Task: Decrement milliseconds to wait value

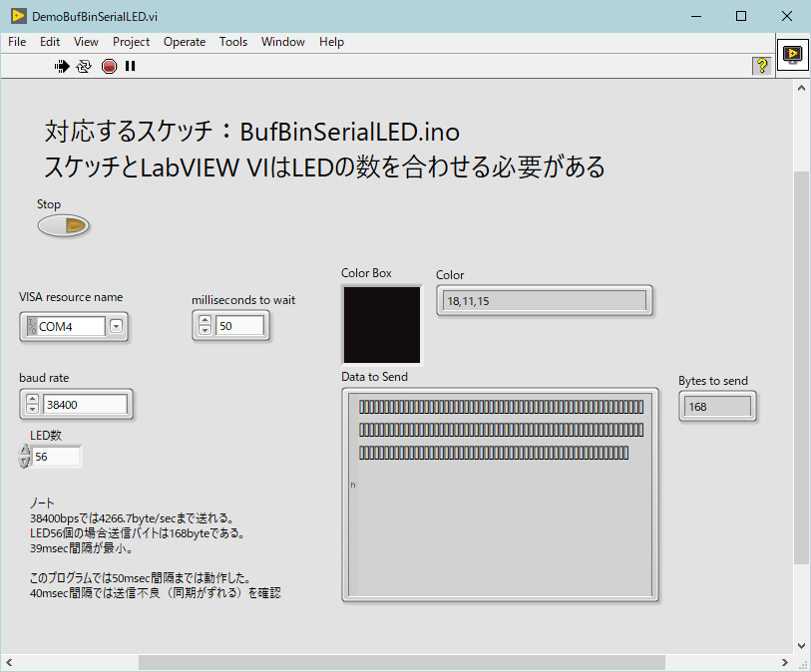Action: click(x=204, y=330)
